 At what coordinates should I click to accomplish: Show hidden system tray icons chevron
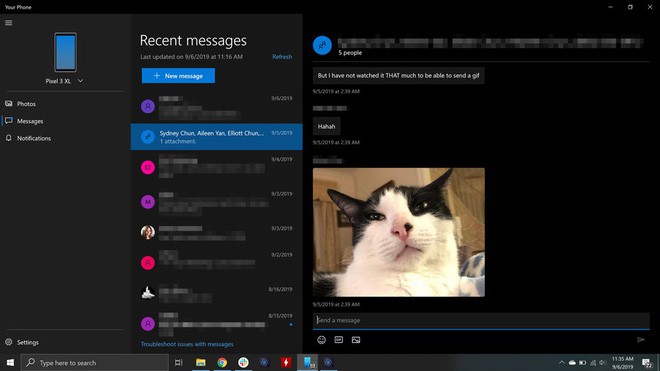(562, 363)
